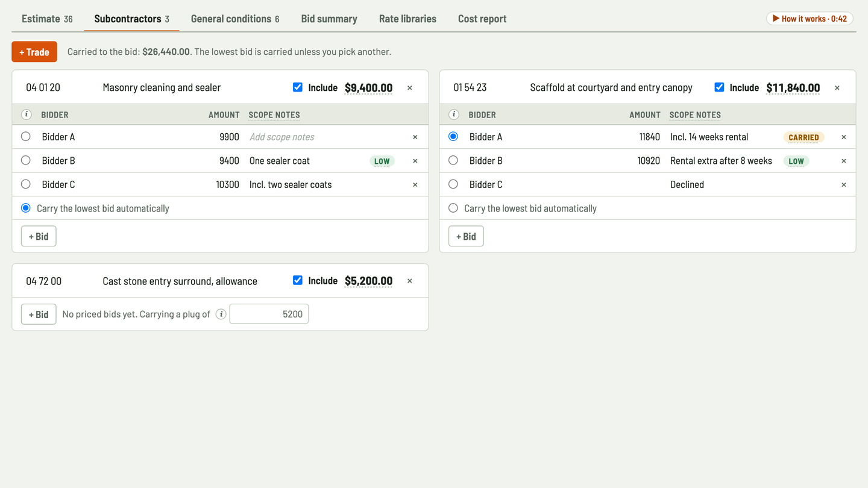Delete Scaffold Bidder B's 10920 bid
This screenshot has height=488, width=868.
(x=844, y=161)
